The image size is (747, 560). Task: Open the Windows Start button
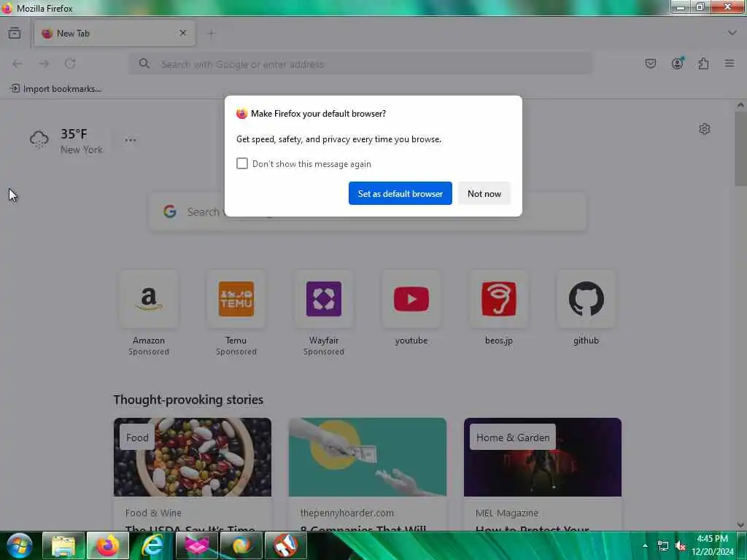tap(20, 545)
